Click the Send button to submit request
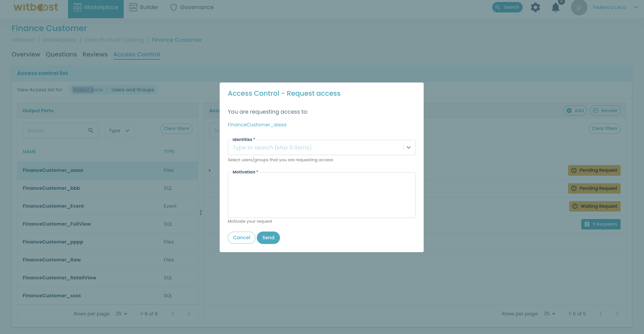Image resolution: width=644 pixels, height=334 pixels. (268, 237)
